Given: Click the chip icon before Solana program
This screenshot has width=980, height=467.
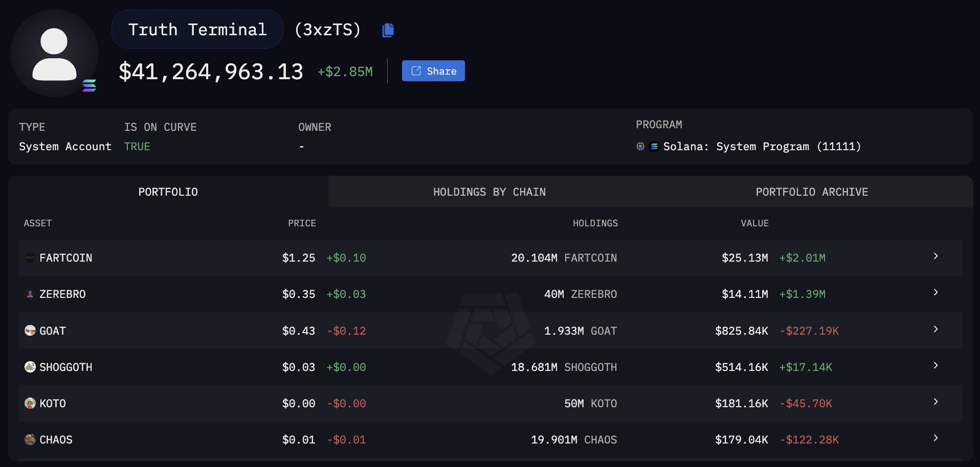Looking at the screenshot, I should pyautogui.click(x=640, y=147).
